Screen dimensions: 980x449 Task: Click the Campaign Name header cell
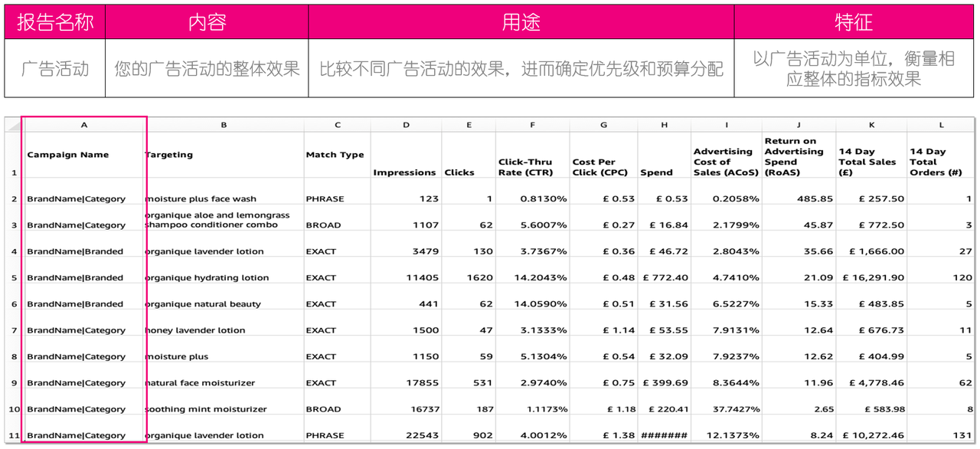click(68, 155)
